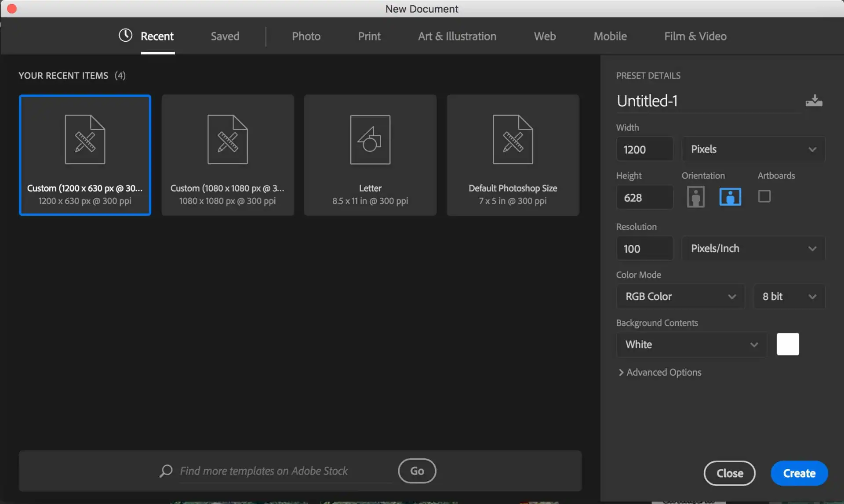Viewport: 844px width, 504px height.
Task: Open the Art & Illustration tab
Action: coord(457,36)
